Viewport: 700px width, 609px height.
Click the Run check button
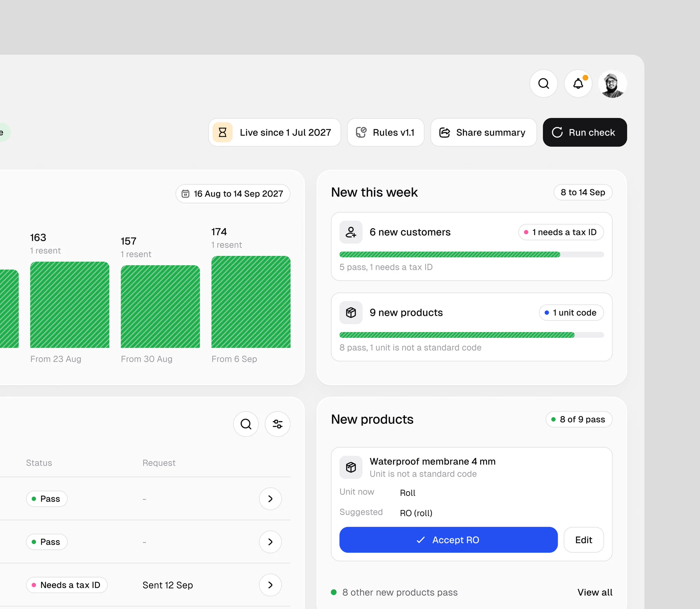[585, 133]
